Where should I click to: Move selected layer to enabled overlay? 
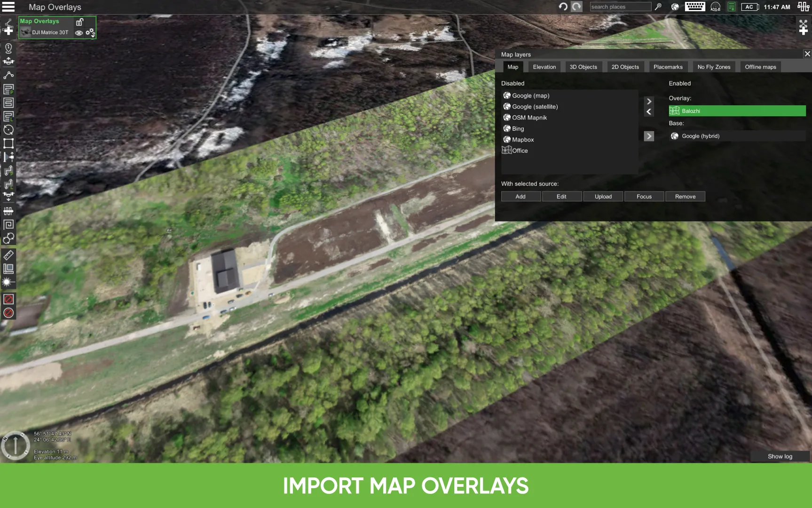(649, 101)
